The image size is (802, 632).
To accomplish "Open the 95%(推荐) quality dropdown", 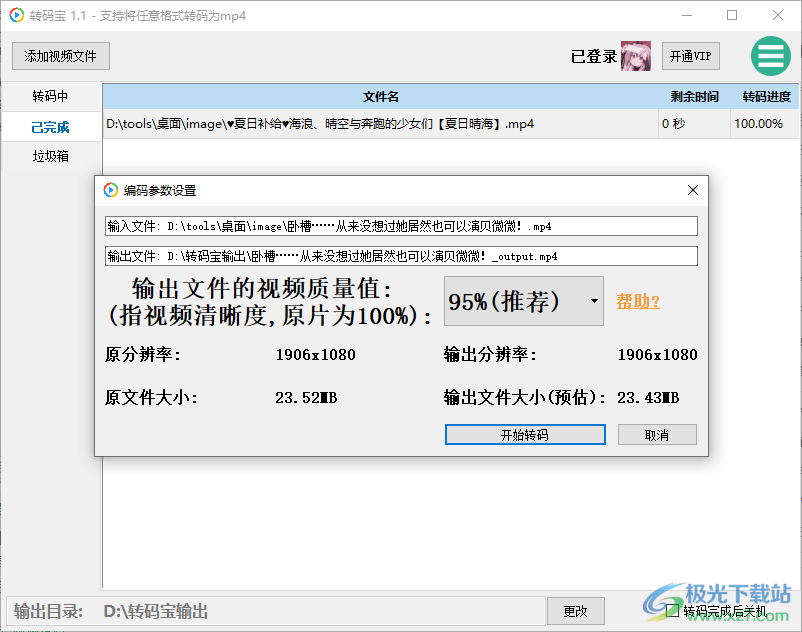I will (x=524, y=301).
